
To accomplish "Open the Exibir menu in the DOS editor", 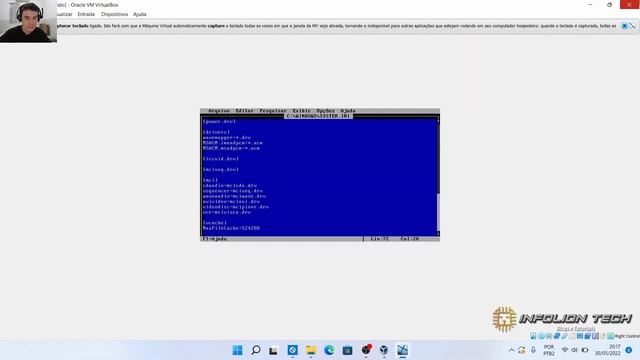I will click(301, 111).
